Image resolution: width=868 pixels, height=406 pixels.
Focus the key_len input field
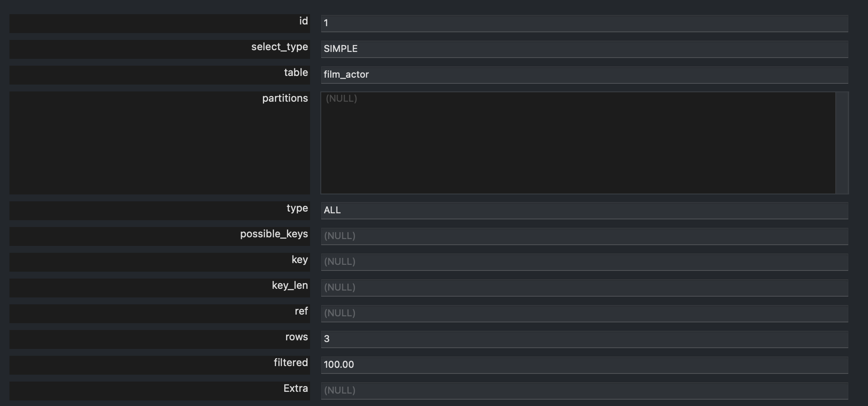coord(584,288)
